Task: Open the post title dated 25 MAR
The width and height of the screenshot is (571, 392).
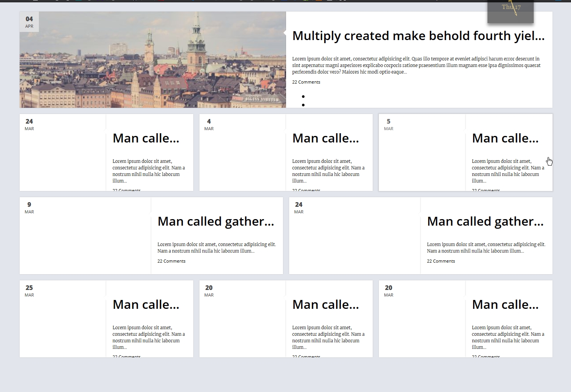Action: pos(146,305)
